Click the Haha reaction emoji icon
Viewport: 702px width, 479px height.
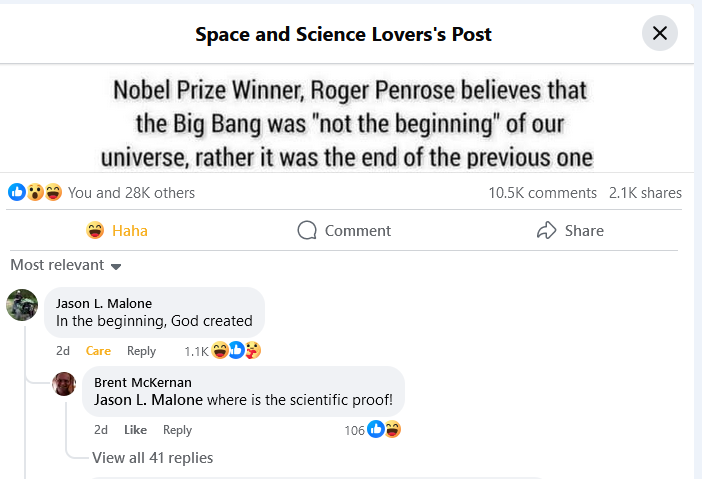[x=96, y=231]
